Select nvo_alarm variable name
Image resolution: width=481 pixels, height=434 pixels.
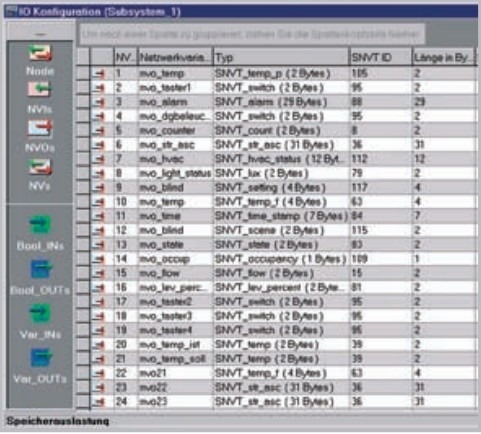point(163,102)
